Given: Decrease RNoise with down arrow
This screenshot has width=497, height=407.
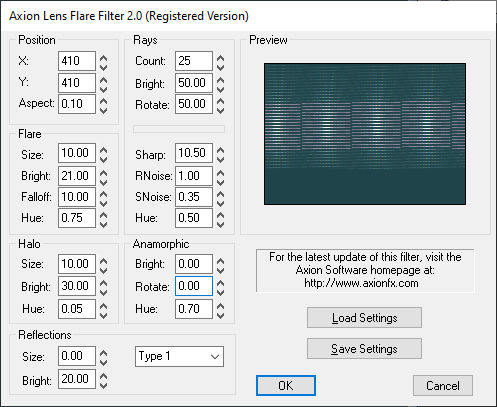Looking at the screenshot, I should 220,182.
